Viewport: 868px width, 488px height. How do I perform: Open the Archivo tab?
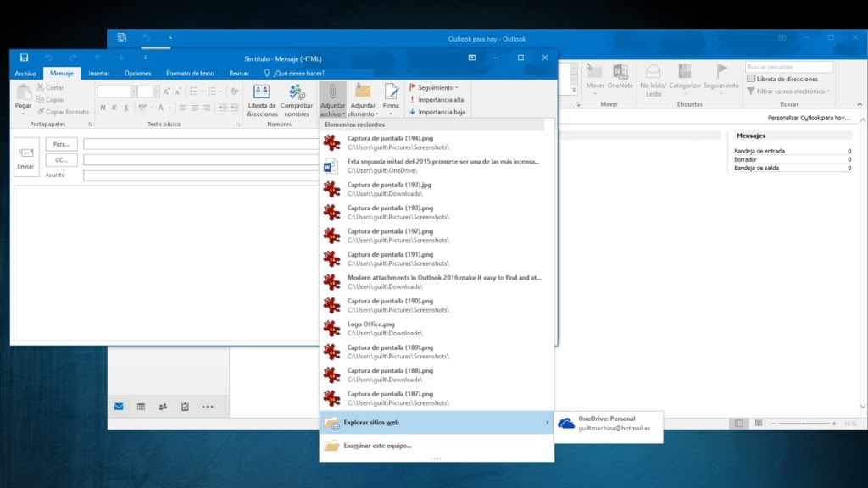(x=25, y=73)
